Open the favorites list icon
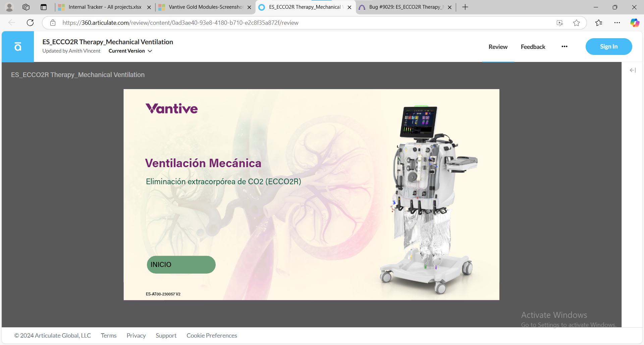The height and width of the screenshot is (345, 644). (599, 23)
